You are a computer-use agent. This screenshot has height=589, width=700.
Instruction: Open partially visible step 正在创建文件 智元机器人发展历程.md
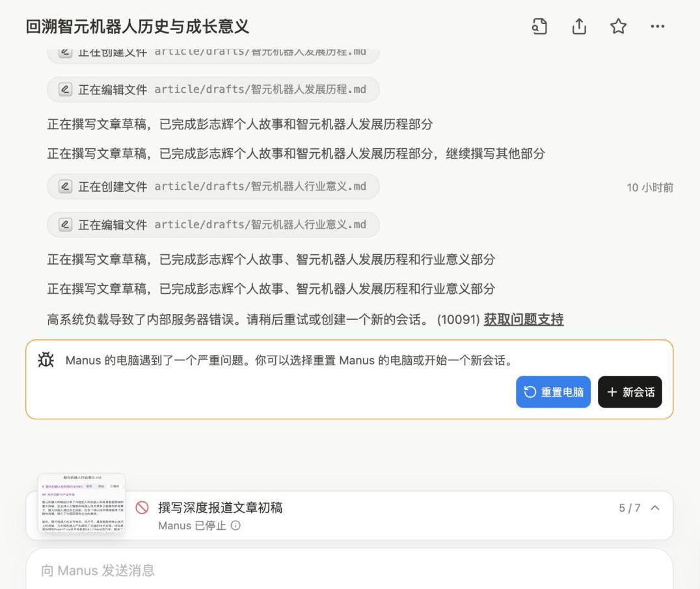point(213,55)
